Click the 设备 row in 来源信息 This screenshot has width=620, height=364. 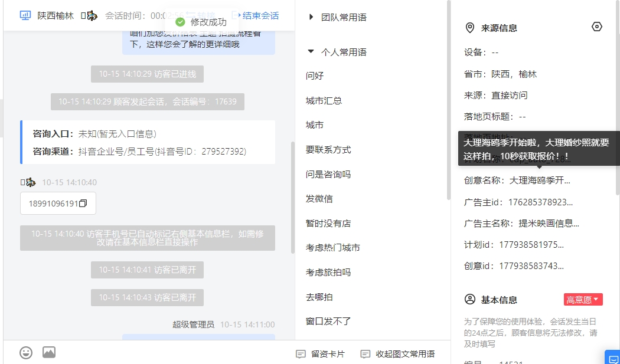coord(481,52)
